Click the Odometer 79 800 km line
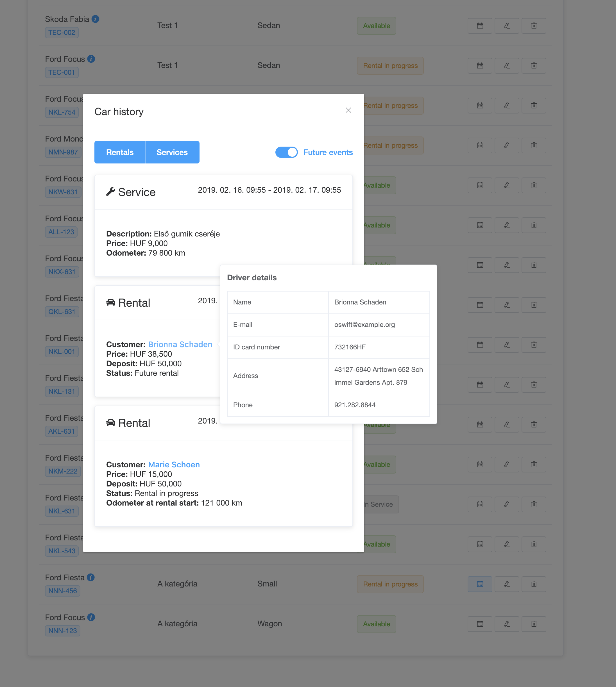The width and height of the screenshot is (616, 687). click(x=146, y=253)
